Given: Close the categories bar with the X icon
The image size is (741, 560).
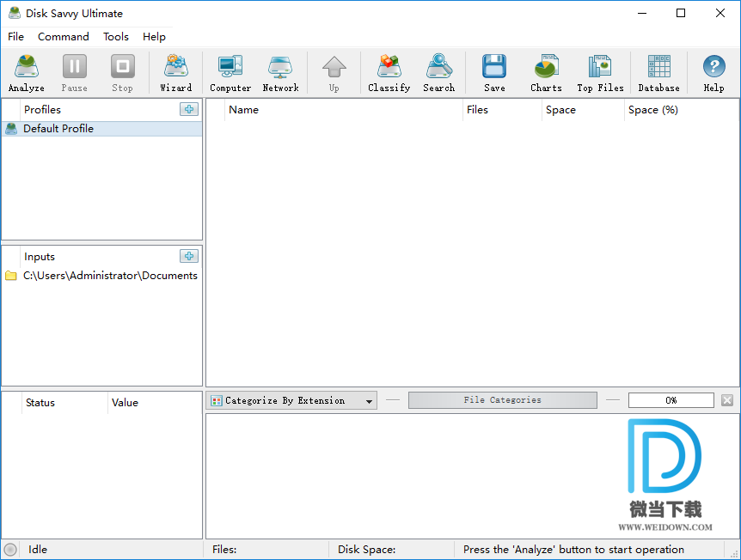Looking at the screenshot, I should click(x=727, y=400).
